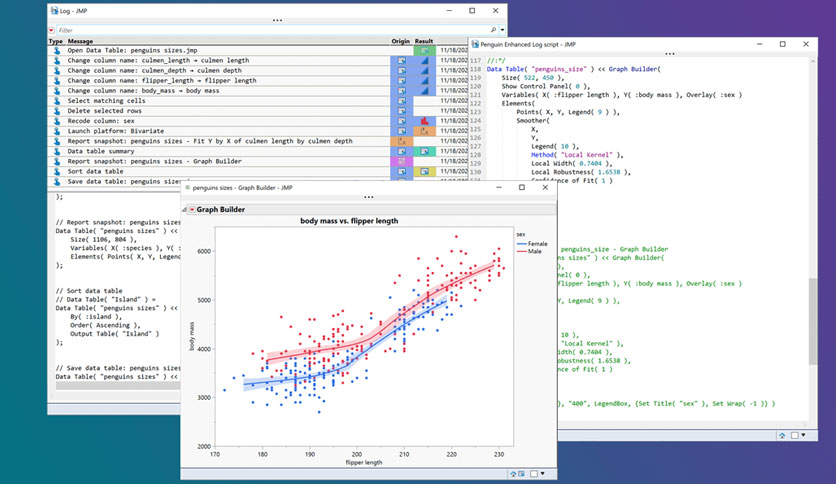Click the green result icon for Open Data Table row

pyautogui.click(x=424, y=50)
